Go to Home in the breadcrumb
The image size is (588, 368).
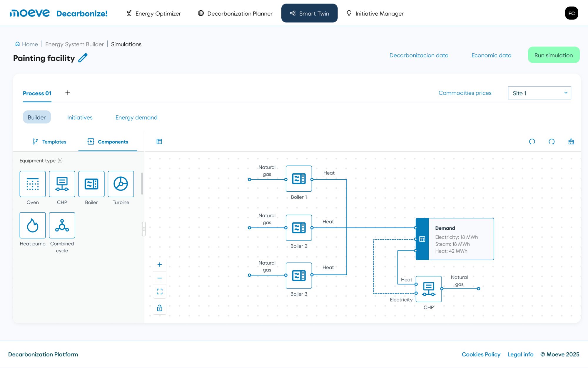(x=27, y=44)
